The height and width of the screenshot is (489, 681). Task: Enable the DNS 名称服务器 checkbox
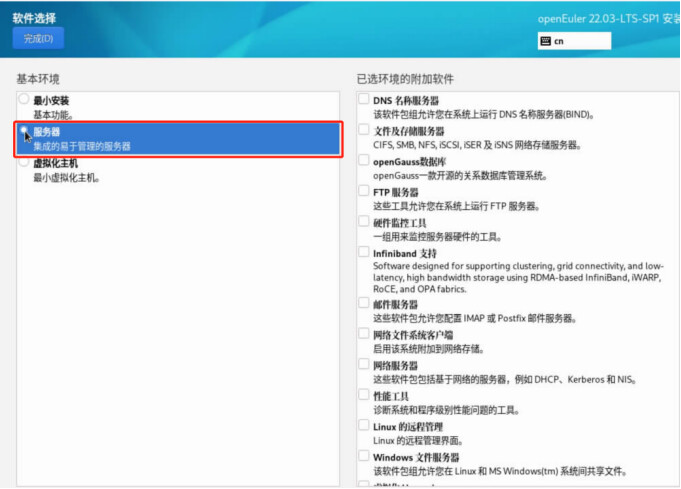[364, 100]
